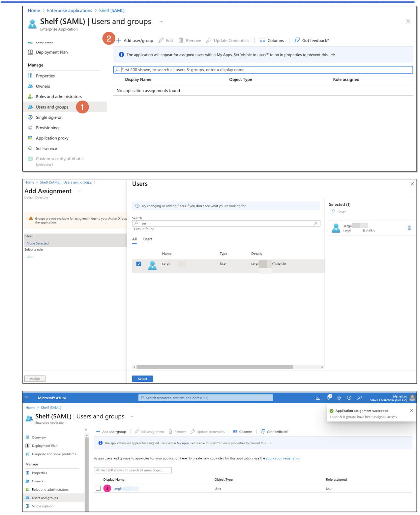
Task: Click Update Credentials with capital C
Action: [228, 41]
